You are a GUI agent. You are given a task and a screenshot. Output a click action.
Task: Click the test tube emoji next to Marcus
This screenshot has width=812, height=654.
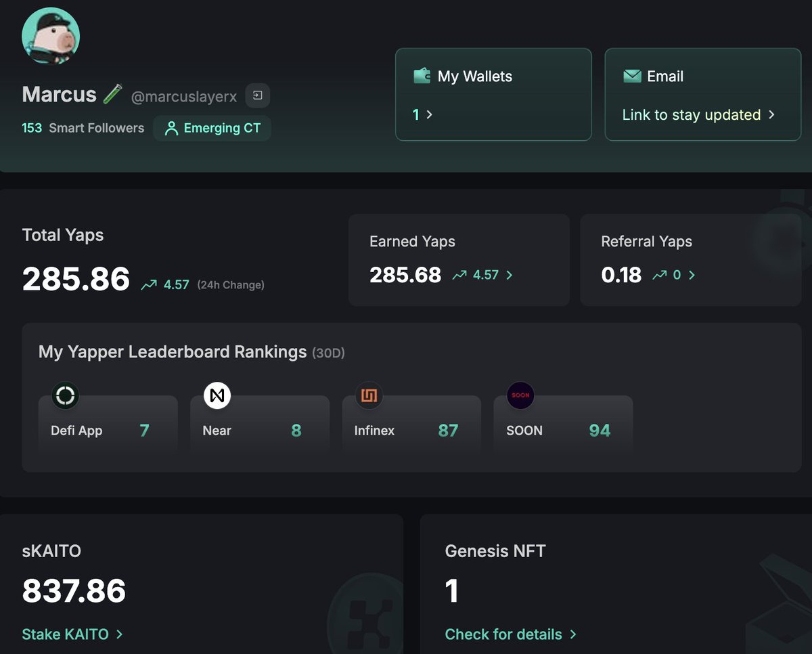click(112, 94)
